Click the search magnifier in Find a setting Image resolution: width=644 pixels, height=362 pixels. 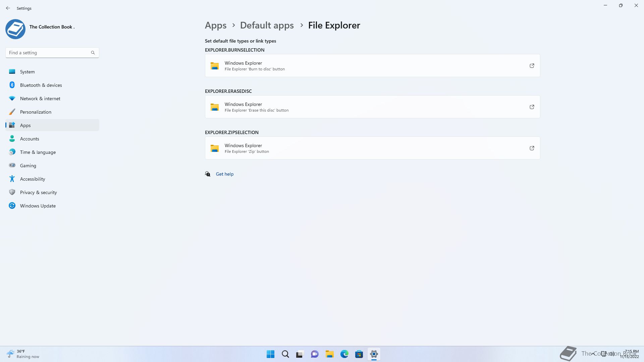(93, 53)
